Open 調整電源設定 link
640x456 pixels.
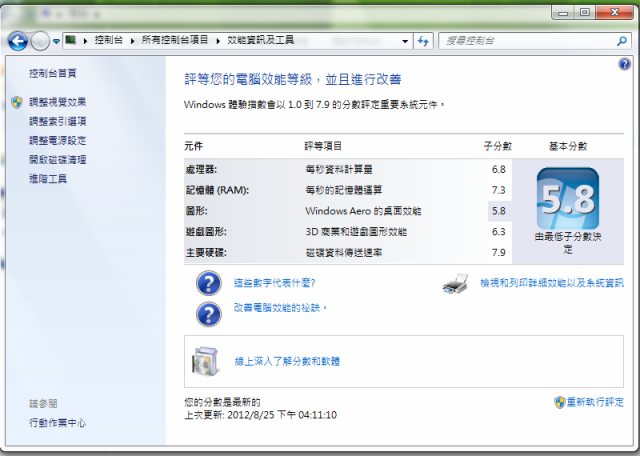[58, 140]
